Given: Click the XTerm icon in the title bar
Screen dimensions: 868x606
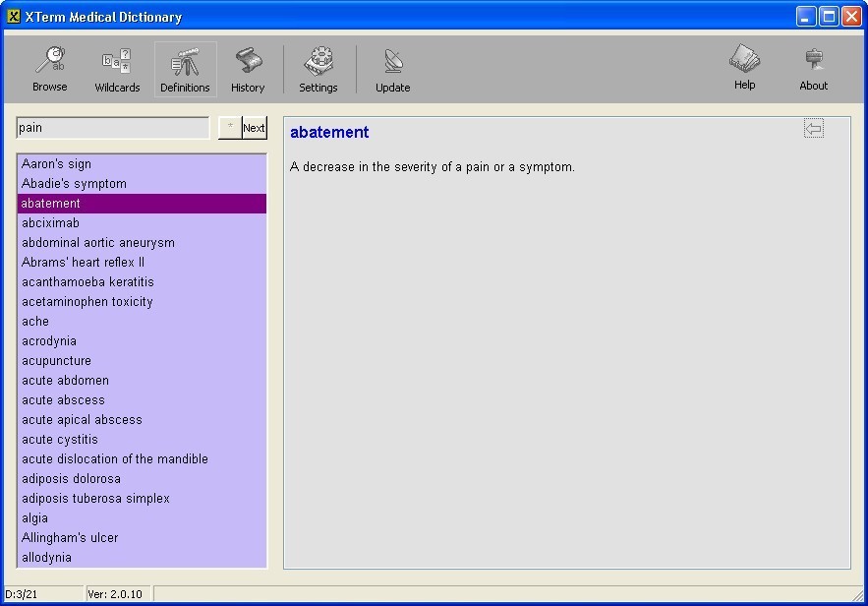Looking at the screenshot, I should pos(13,16).
